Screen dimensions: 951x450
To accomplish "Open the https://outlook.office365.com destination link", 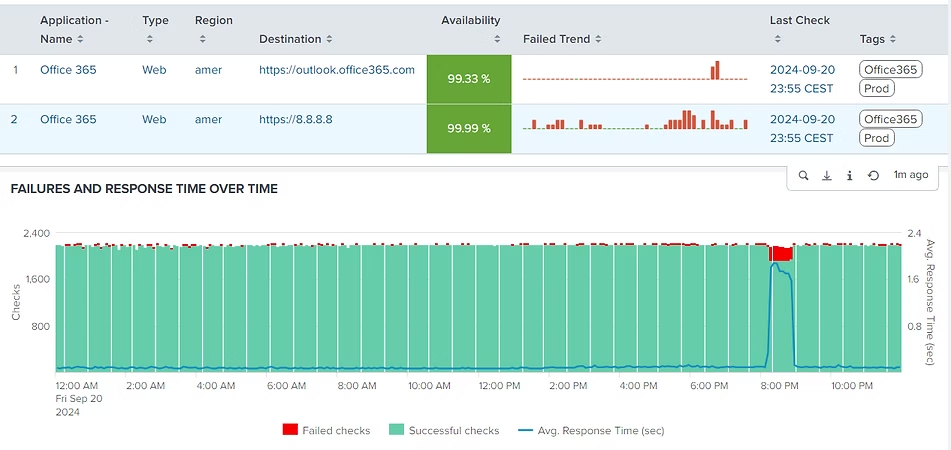I will [336, 70].
